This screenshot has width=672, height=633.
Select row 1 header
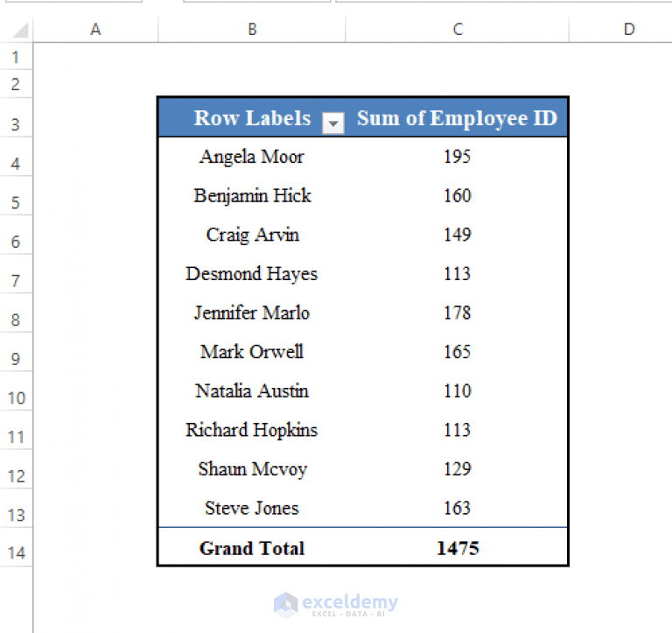16,57
